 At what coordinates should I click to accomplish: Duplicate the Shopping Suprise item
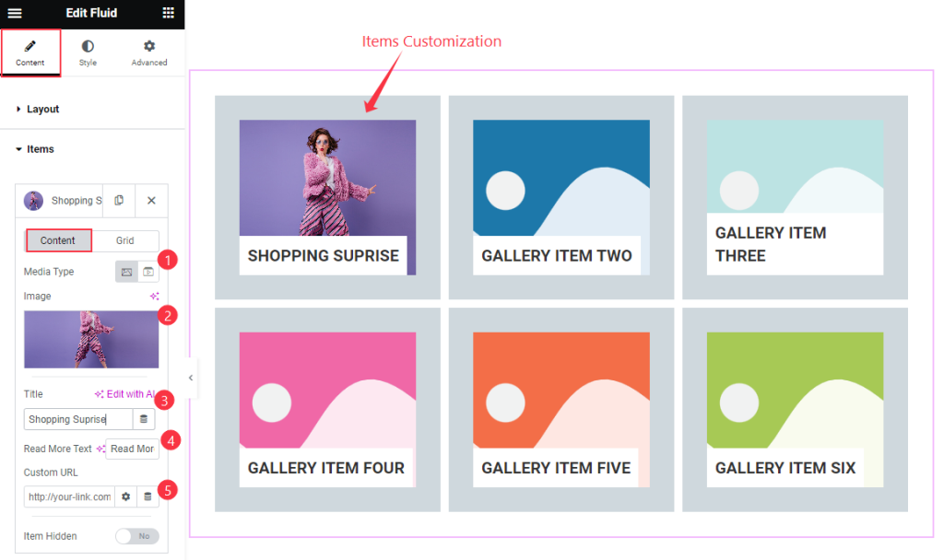[119, 200]
